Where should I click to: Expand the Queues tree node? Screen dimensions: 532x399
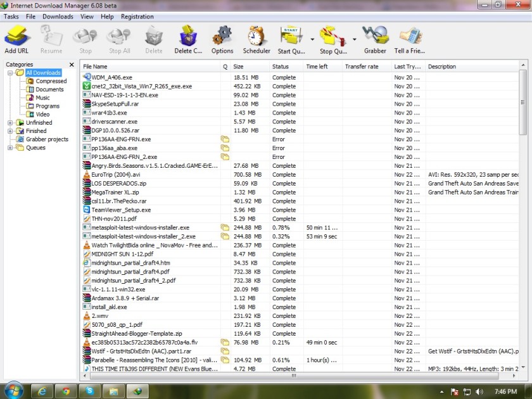coord(10,148)
